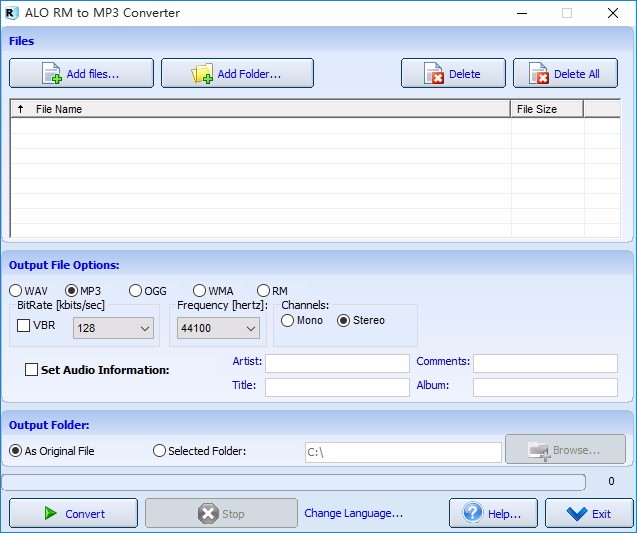Click the Exit button
Image resolution: width=637 pixels, height=533 pixels.
(x=589, y=513)
